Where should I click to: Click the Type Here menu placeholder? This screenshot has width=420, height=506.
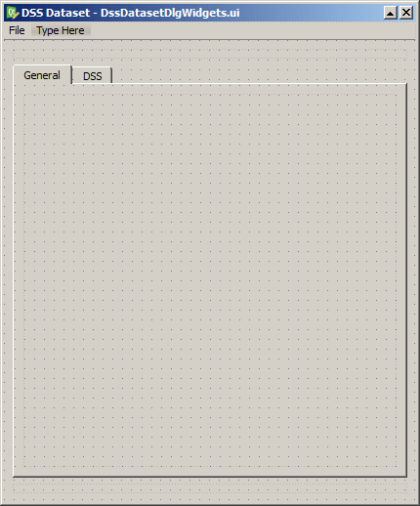[x=61, y=30]
